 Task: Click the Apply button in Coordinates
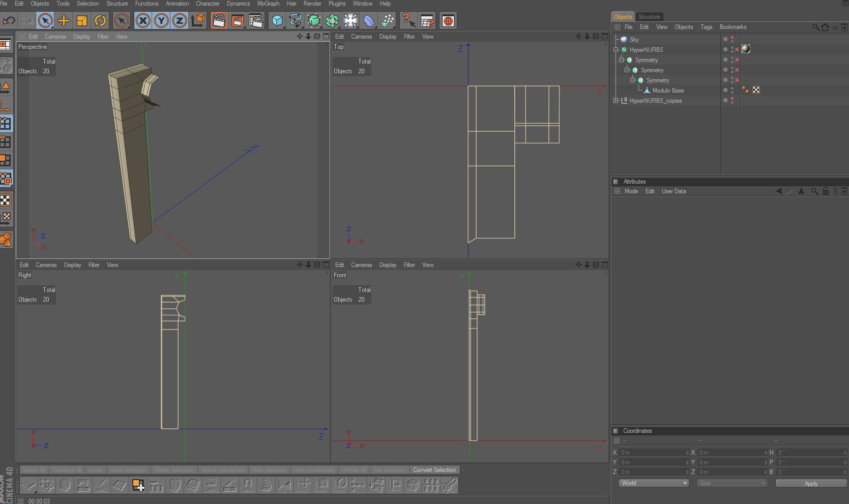811,483
